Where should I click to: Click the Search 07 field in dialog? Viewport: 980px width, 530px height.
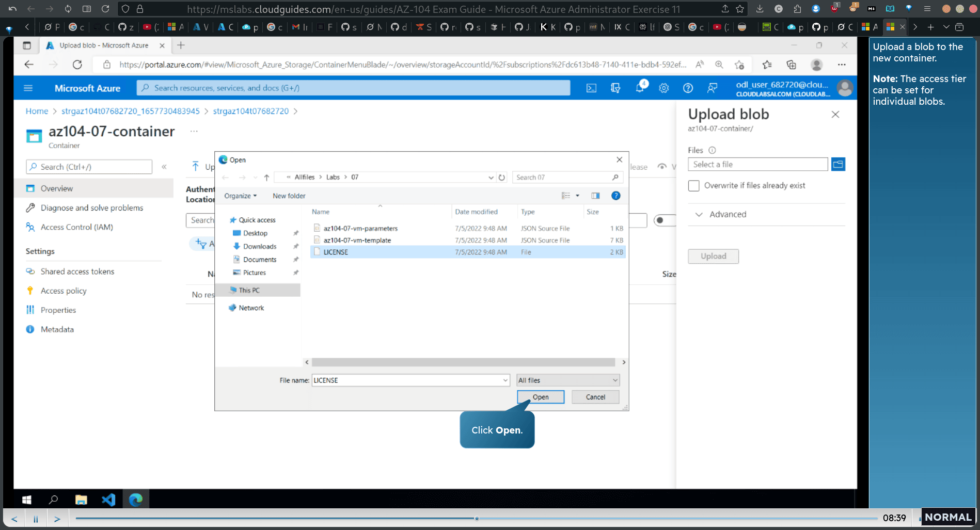coord(567,178)
